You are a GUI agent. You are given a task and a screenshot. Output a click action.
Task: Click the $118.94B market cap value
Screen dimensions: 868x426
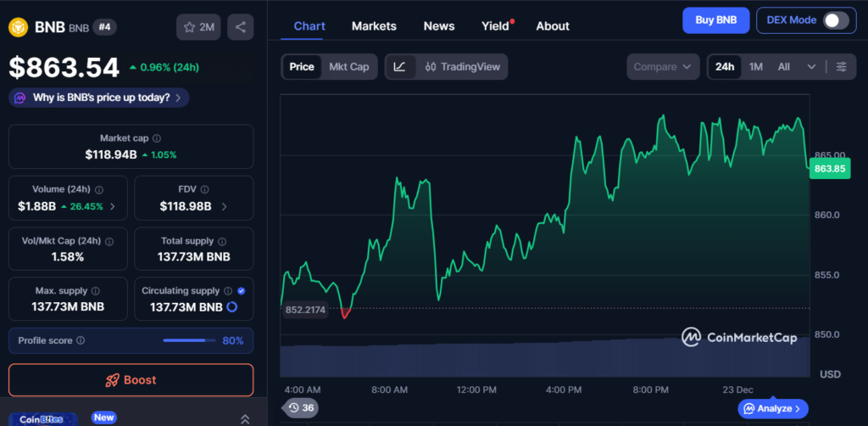click(x=111, y=154)
